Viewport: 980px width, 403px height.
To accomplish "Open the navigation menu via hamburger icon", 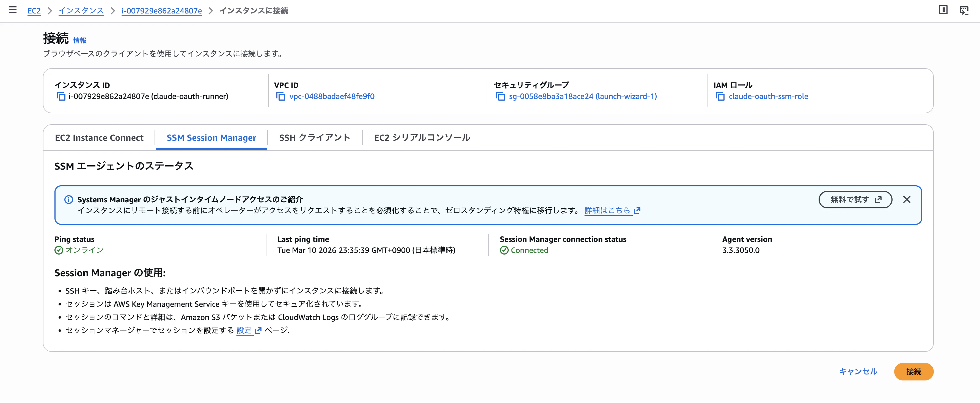I will (x=13, y=10).
